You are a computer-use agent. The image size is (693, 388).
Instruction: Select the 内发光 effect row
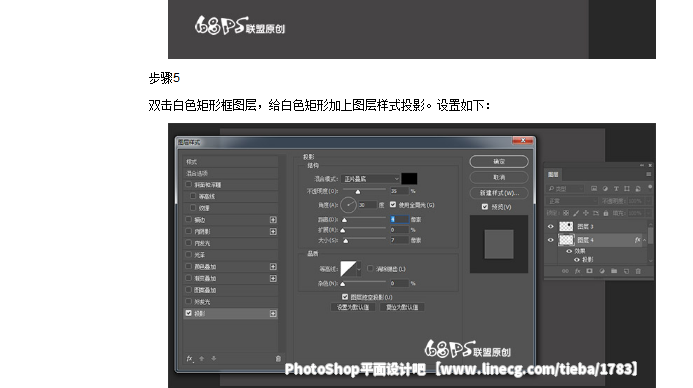click(x=230, y=243)
